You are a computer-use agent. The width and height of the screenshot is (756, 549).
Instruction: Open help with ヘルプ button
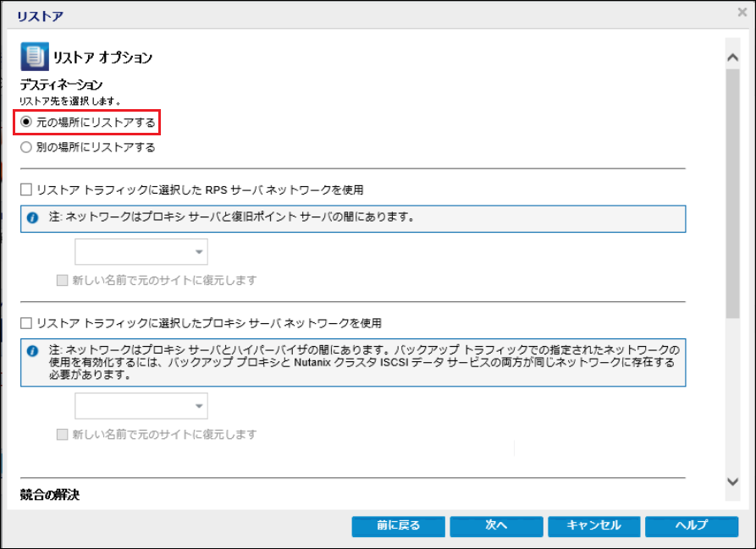tap(691, 525)
